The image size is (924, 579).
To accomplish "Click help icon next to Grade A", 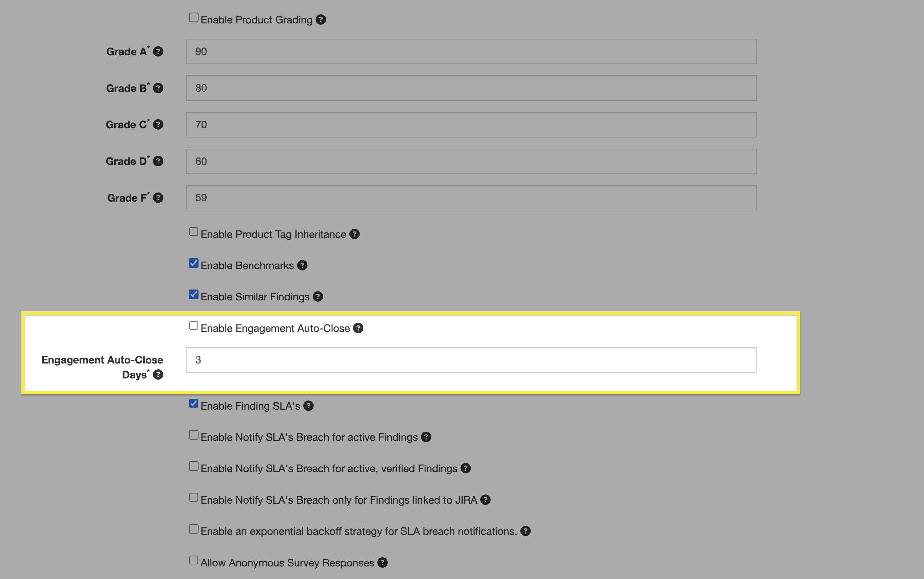I will coord(158,52).
